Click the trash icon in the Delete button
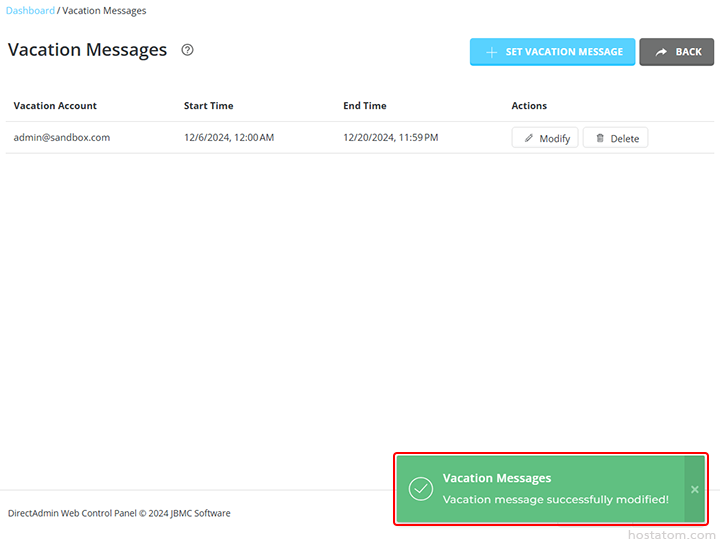 pos(600,138)
